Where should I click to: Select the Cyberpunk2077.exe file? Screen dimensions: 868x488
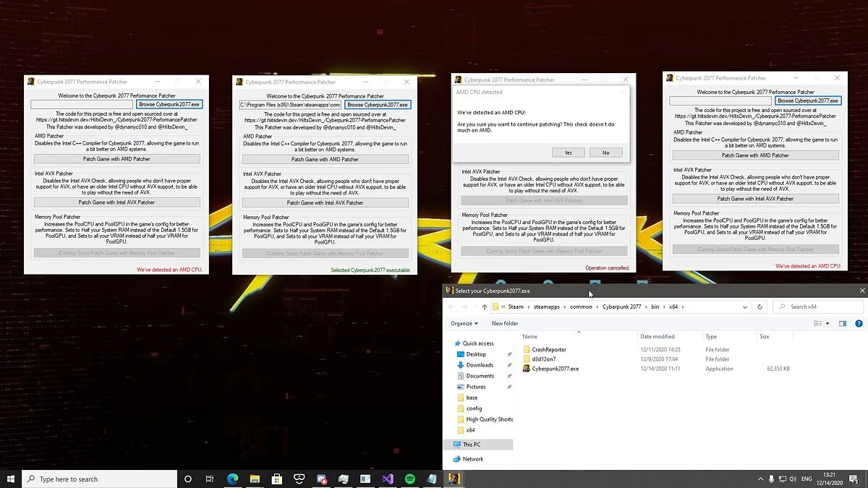555,369
